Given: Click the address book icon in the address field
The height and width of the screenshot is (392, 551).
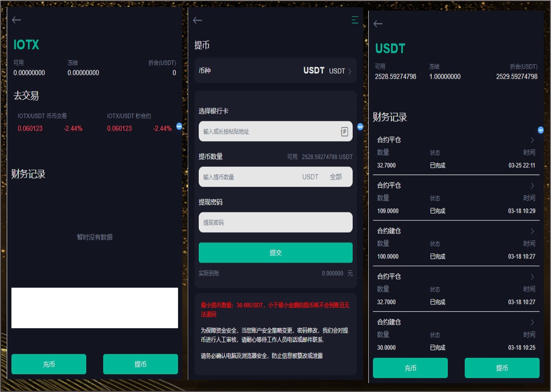Looking at the screenshot, I should pyautogui.click(x=344, y=132).
